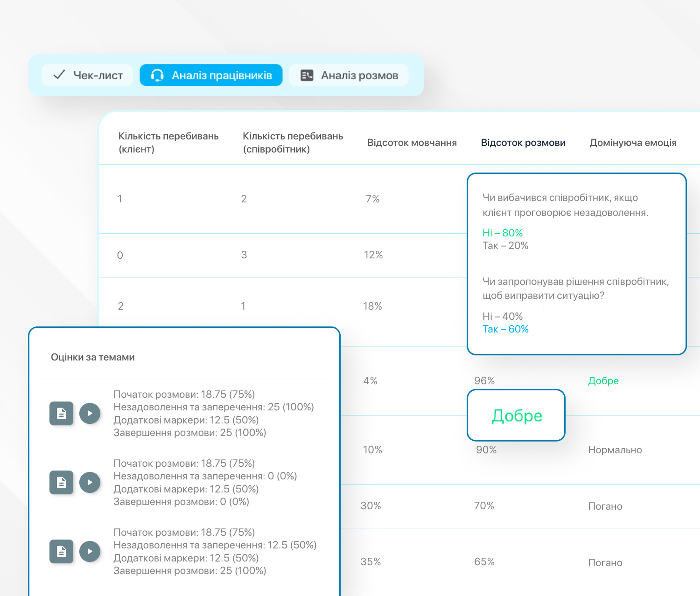
Task: Play the third conversation recording
Action: [x=90, y=551]
